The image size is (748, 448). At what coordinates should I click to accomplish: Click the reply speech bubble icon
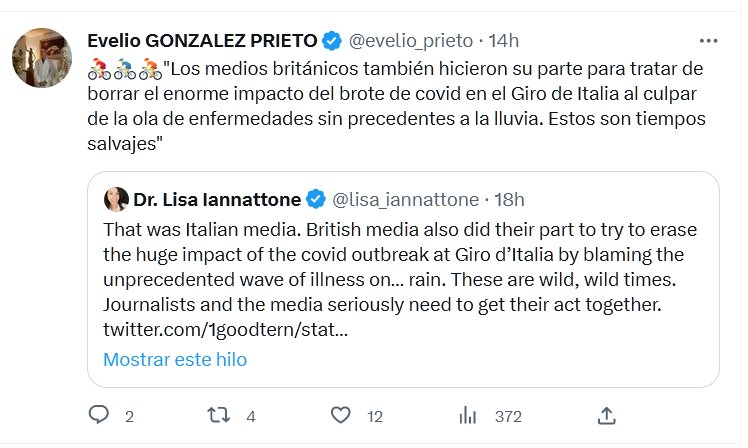coord(98,415)
